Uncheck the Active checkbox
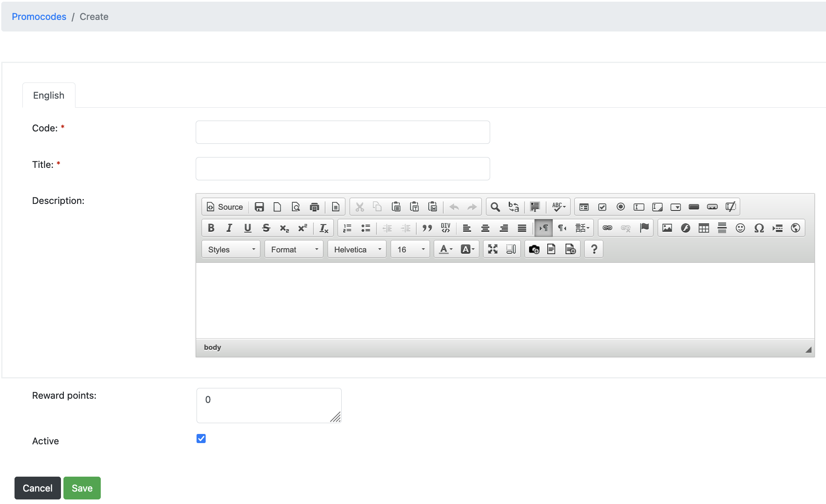Viewport: 826px width, 504px height. (x=201, y=439)
